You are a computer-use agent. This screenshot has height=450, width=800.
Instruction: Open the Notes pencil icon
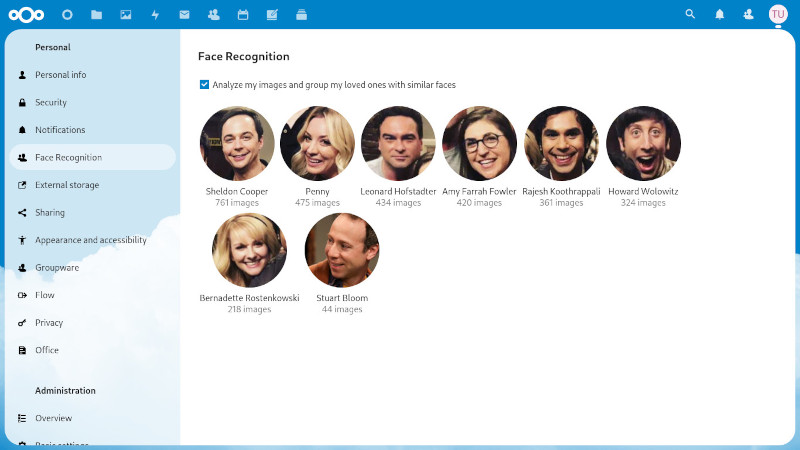click(x=272, y=15)
